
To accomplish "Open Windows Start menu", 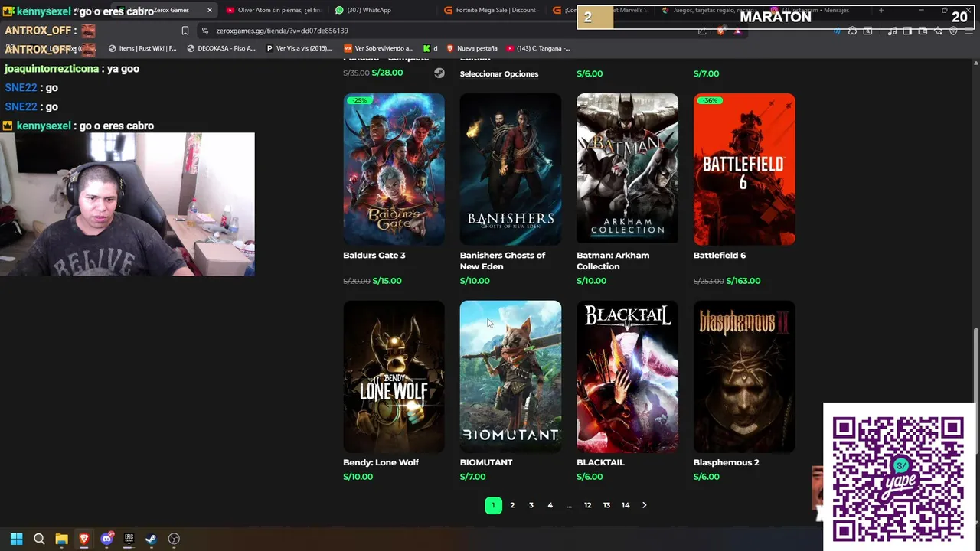I will (x=16, y=539).
